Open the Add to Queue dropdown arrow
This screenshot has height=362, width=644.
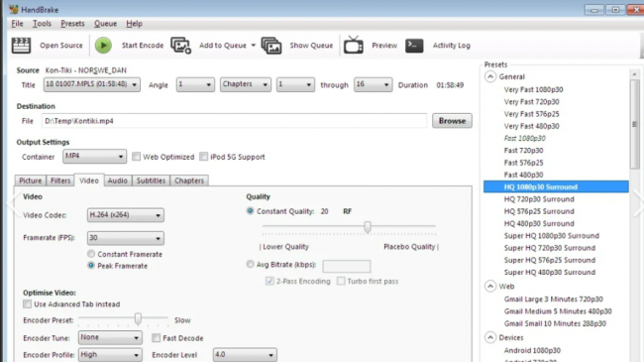pos(253,46)
